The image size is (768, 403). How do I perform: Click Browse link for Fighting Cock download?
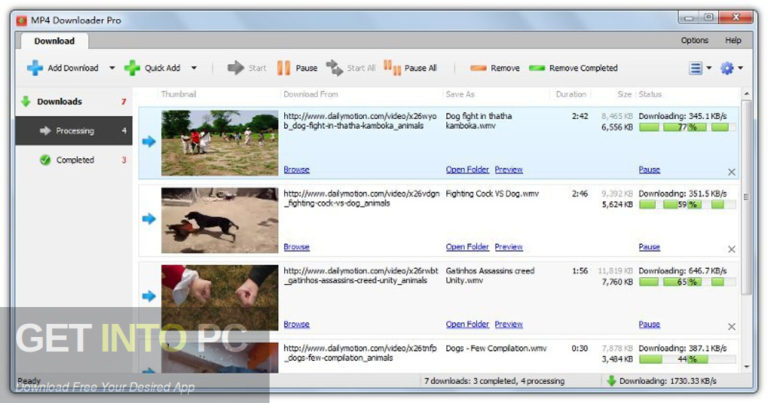[296, 247]
